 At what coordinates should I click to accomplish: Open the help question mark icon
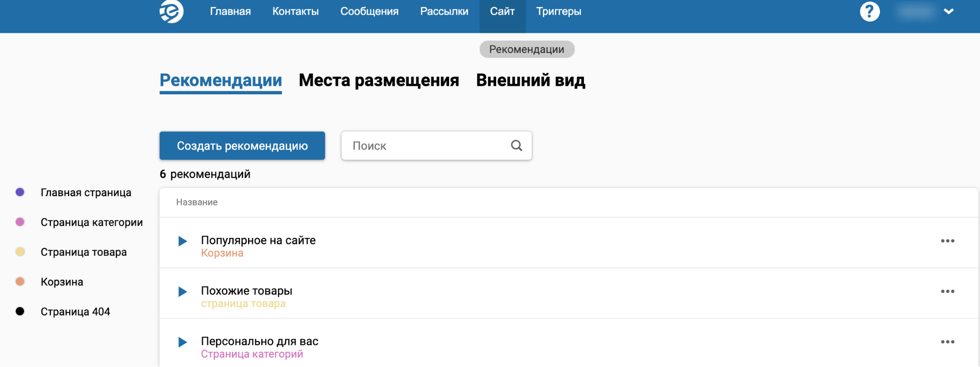pyautogui.click(x=870, y=11)
